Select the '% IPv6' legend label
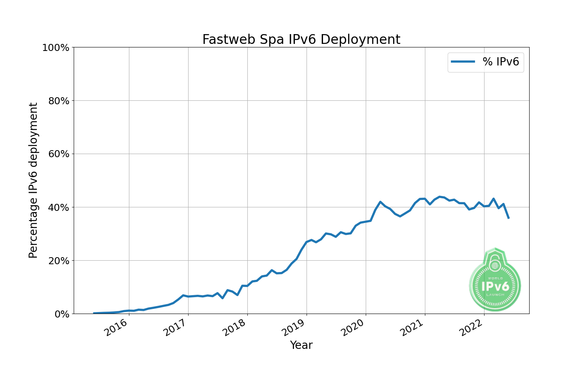This screenshot has width=588, height=392. click(501, 62)
